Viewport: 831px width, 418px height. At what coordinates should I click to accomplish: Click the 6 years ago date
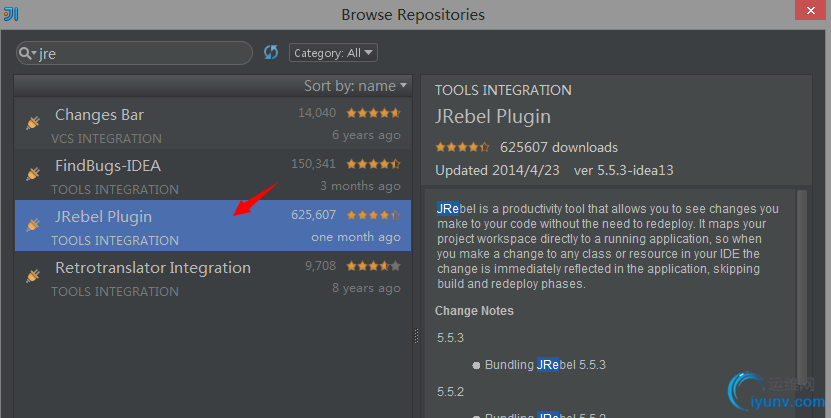tap(366, 135)
